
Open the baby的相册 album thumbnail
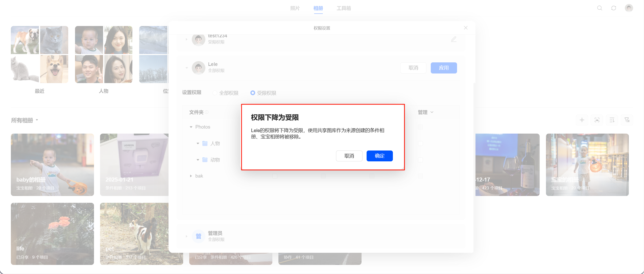pyautogui.click(x=52, y=165)
